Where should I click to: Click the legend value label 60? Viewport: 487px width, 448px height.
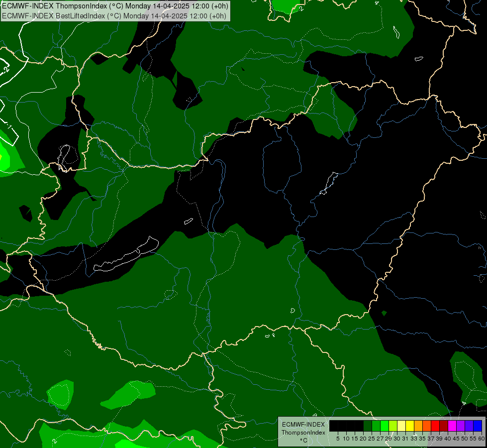pyautogui.click(x=482, y=439)
